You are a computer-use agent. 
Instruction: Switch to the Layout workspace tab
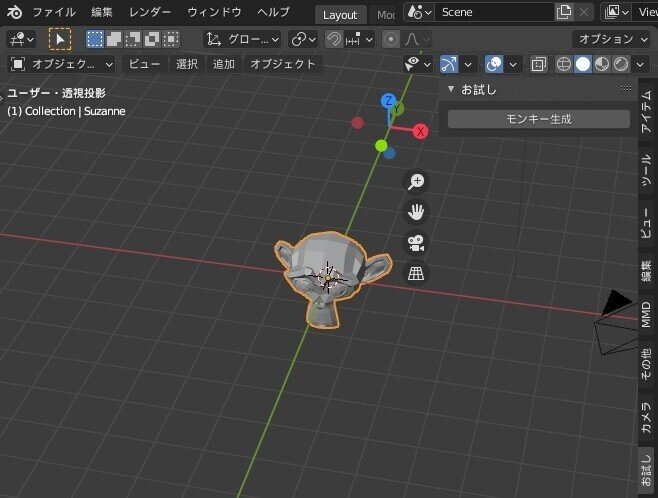[340, 15]
